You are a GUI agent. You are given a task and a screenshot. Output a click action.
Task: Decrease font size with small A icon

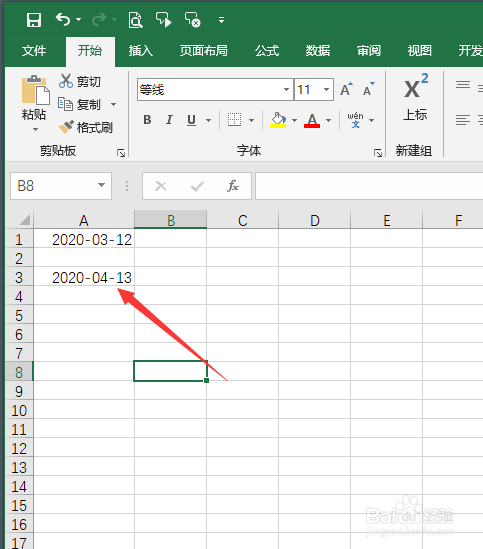(368, 89)
